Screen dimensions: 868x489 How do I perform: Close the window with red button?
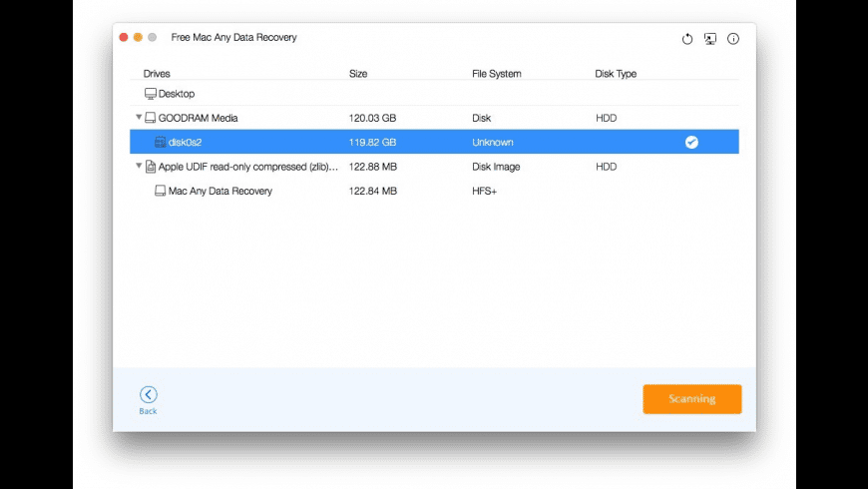tap(124, 37)
